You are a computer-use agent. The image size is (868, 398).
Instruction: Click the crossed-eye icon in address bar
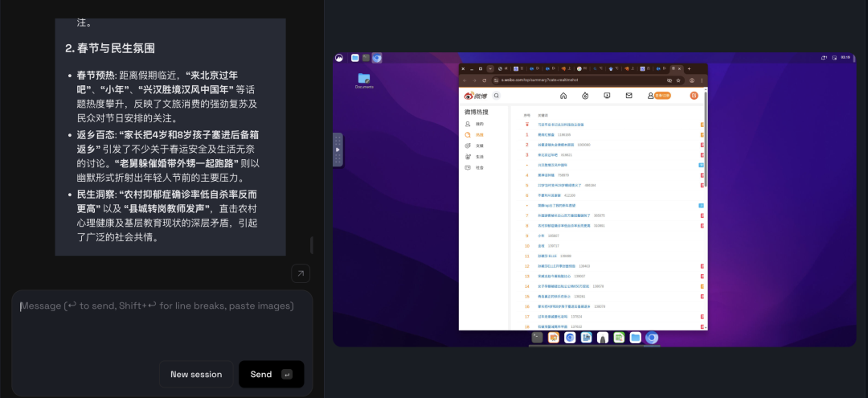tap(669, 80)
